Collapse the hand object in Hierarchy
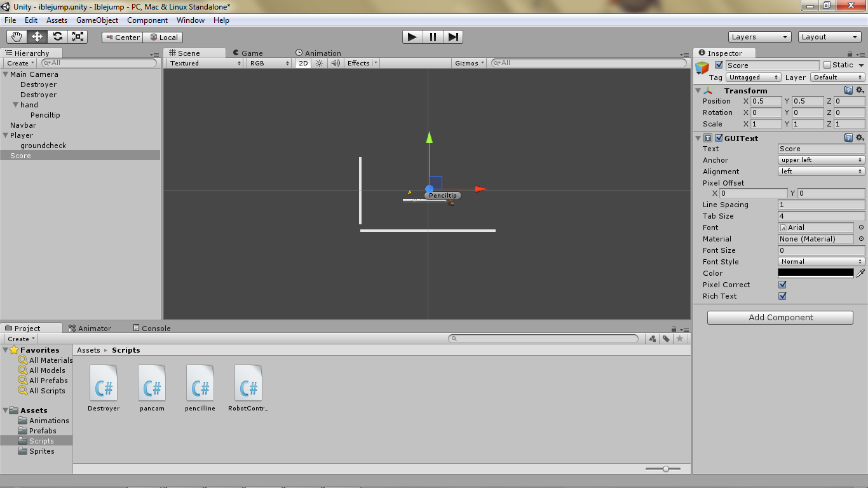The width and height of the screenshot is (868, 488). (x=16, y=105)
